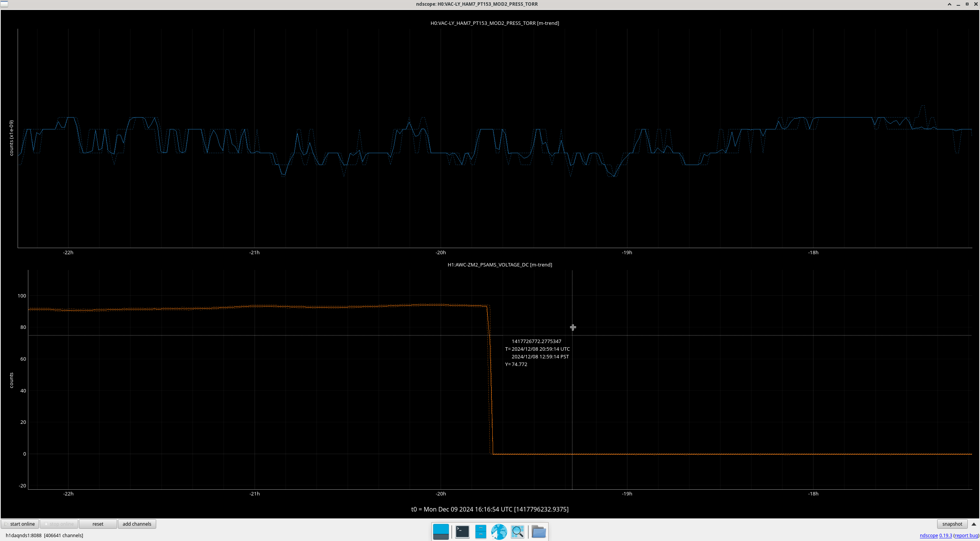The height and width of the screenshot is (541, 980).
Task: Open the report bug link
Action: click(x=966, y=535)
